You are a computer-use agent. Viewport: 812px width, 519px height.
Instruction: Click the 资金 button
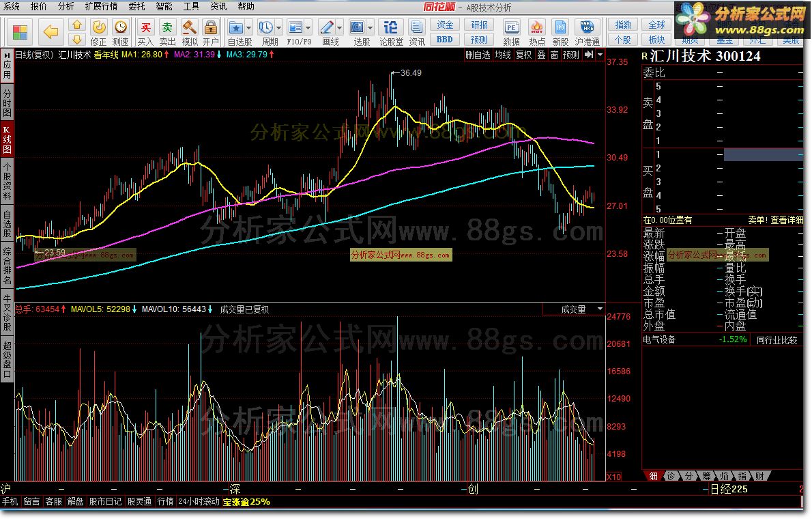point(445,25)
